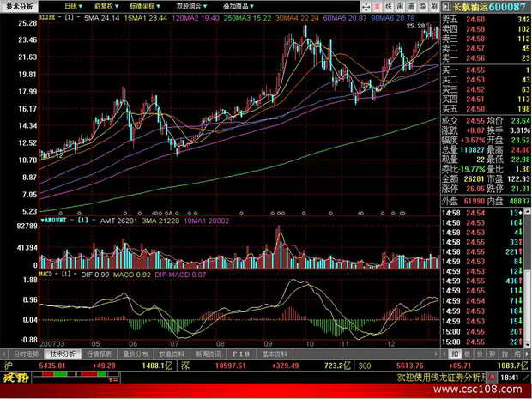Click the tick list scrollbar down arrow
532x399 pixels.
click(x=527, y=344)
